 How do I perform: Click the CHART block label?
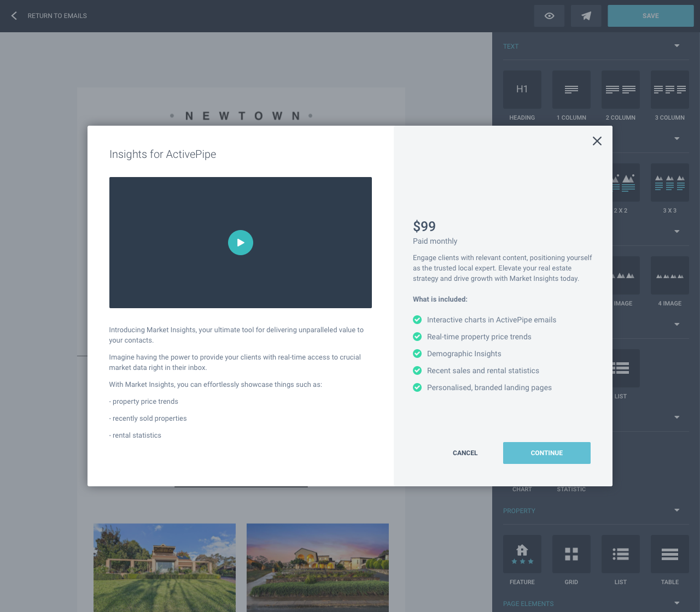[x=522, y=489]
